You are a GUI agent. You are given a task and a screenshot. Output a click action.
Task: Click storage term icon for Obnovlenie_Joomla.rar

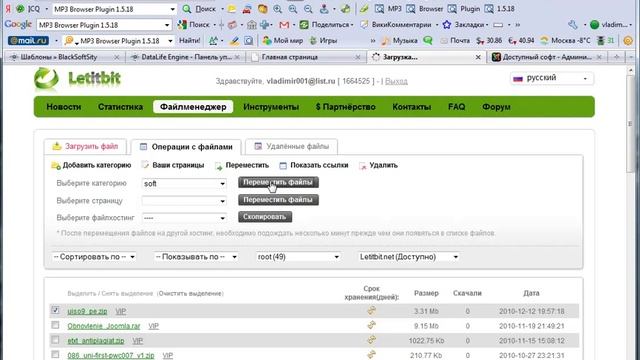click(371, 326)
